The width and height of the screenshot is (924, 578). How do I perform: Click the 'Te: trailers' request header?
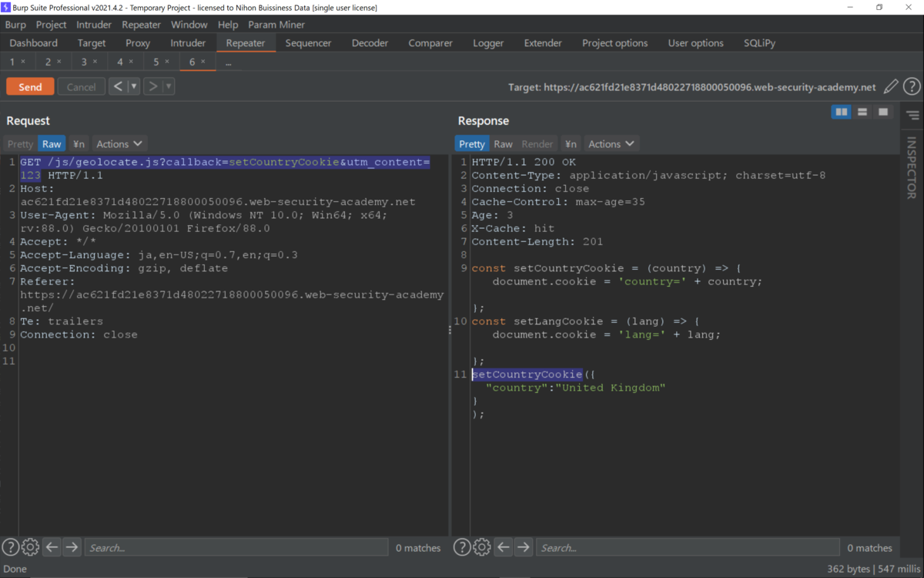click(62, 321)
